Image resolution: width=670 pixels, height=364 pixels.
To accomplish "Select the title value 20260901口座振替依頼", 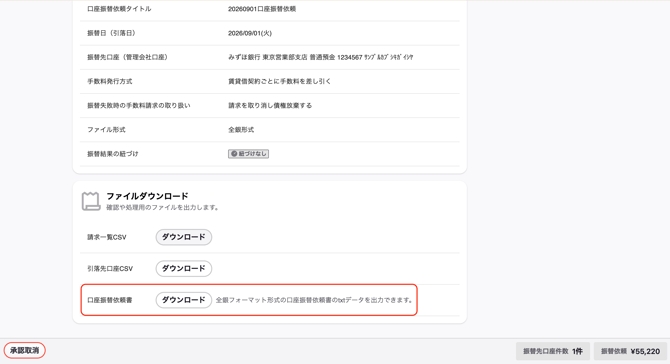I will click(x=262, y=9).
